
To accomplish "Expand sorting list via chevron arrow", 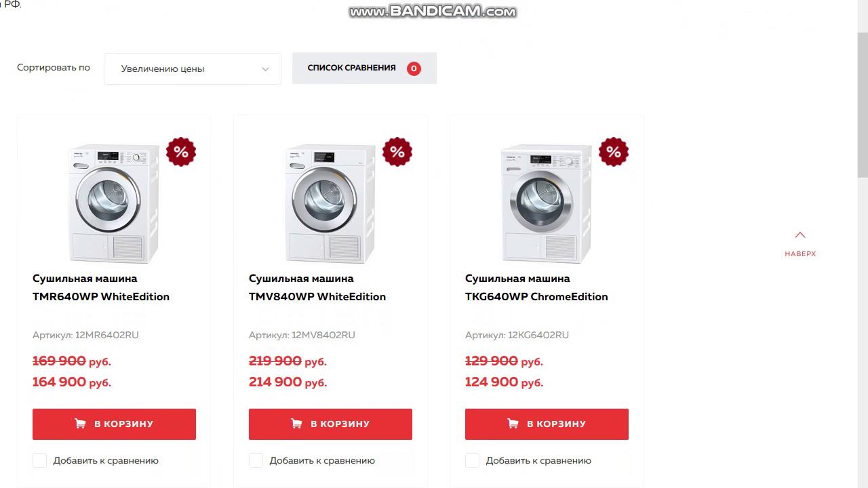I will tap(265, 69).
